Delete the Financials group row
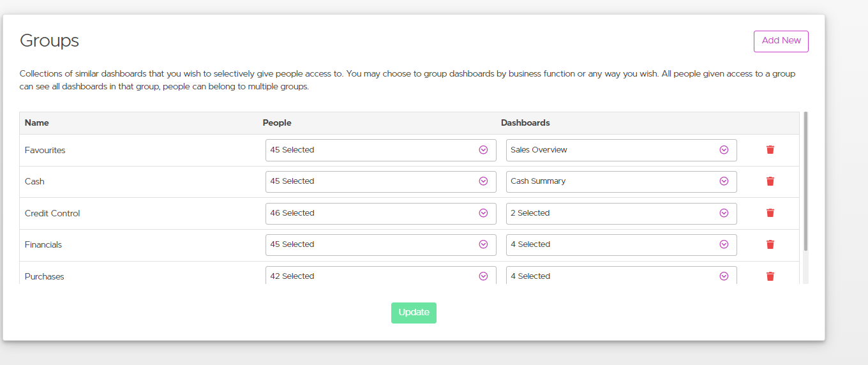868x365 pixels. [770, 244]
